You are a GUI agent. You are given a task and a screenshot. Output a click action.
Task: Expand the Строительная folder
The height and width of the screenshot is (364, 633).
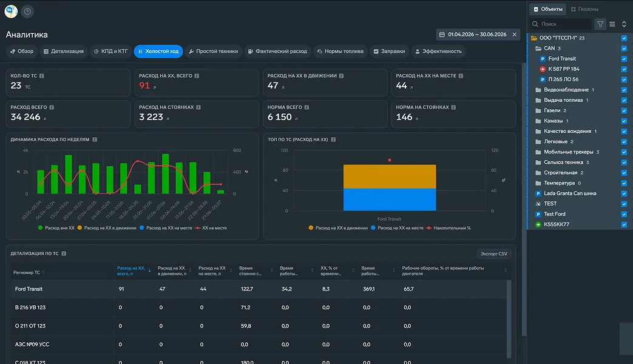[x=538, y=173]
